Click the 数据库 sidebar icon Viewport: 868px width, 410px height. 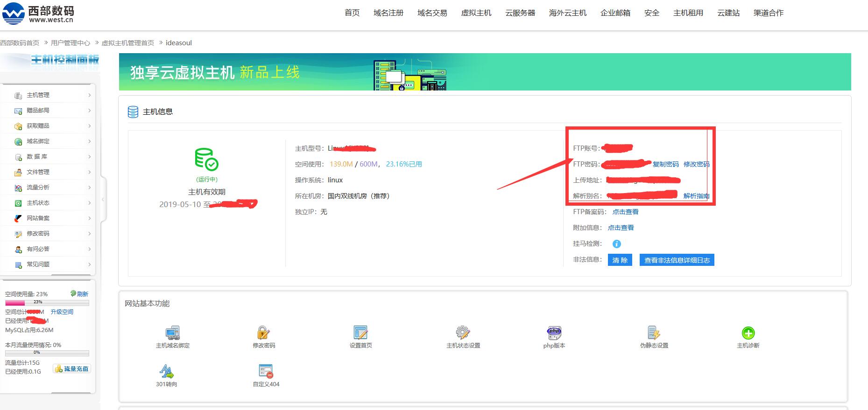(18, 157)
